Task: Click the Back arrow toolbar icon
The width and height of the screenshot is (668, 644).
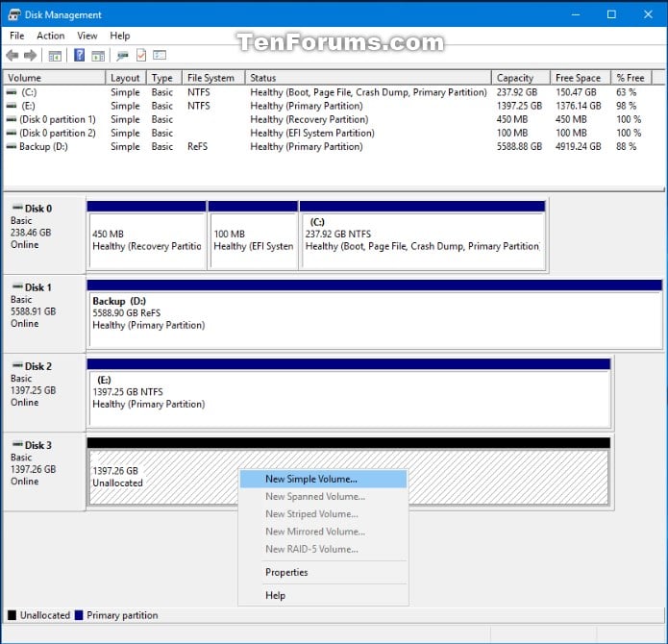Action: (x=12, y=55)
